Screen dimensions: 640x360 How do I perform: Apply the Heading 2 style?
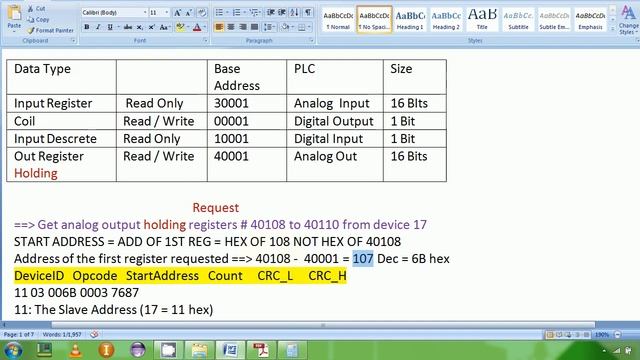(446, 20)
